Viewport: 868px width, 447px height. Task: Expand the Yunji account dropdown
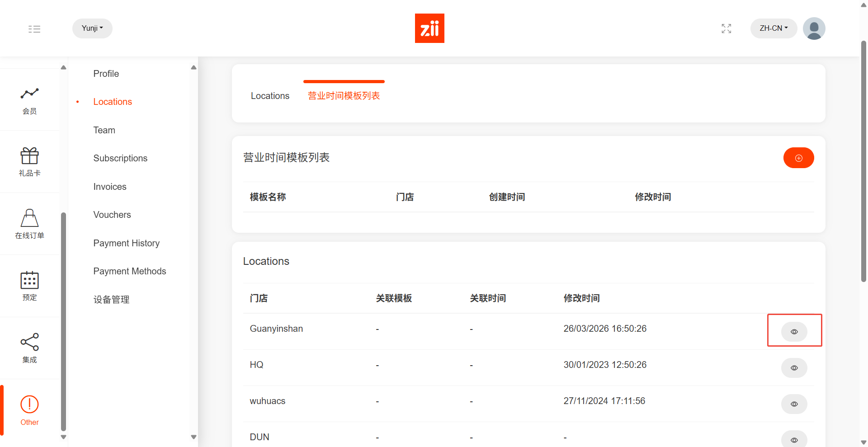click(92, 28)
